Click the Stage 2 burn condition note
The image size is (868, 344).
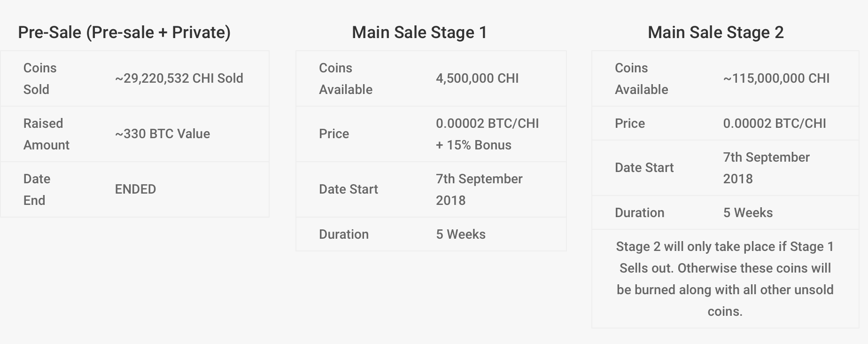[x=725, y=279]
